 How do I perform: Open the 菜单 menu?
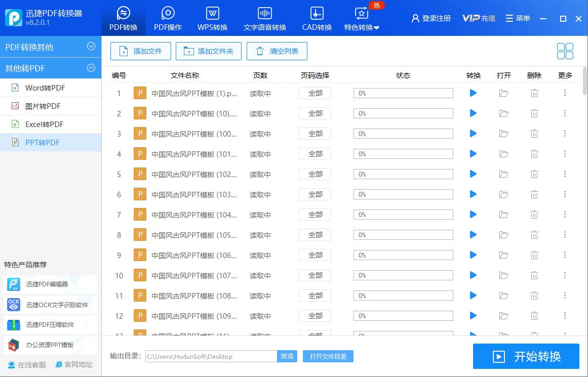(x=518, y=17)
